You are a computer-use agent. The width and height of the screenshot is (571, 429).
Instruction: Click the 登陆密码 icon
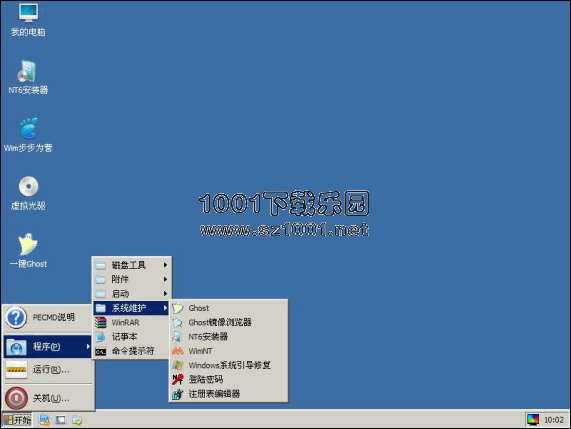click(x=177, y=379)
